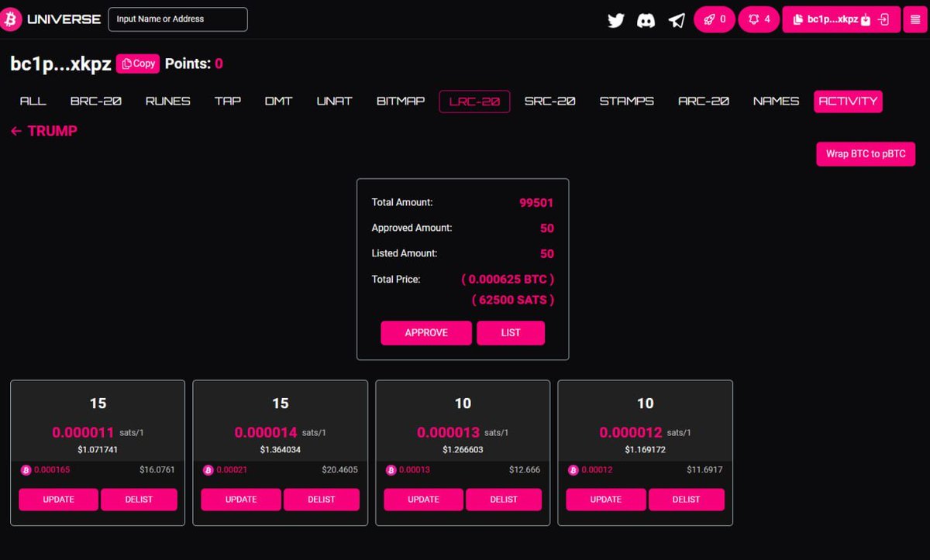
Task: Click the Universe Bitcoin logo
Action: click(12, 19)
